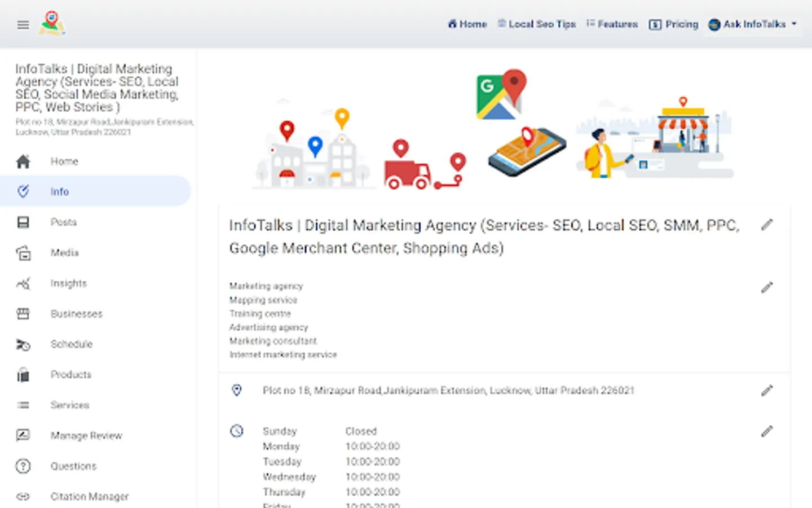Edit the business name with pencil icon
The width and height of the screenshot is (812, 508).
767,225
